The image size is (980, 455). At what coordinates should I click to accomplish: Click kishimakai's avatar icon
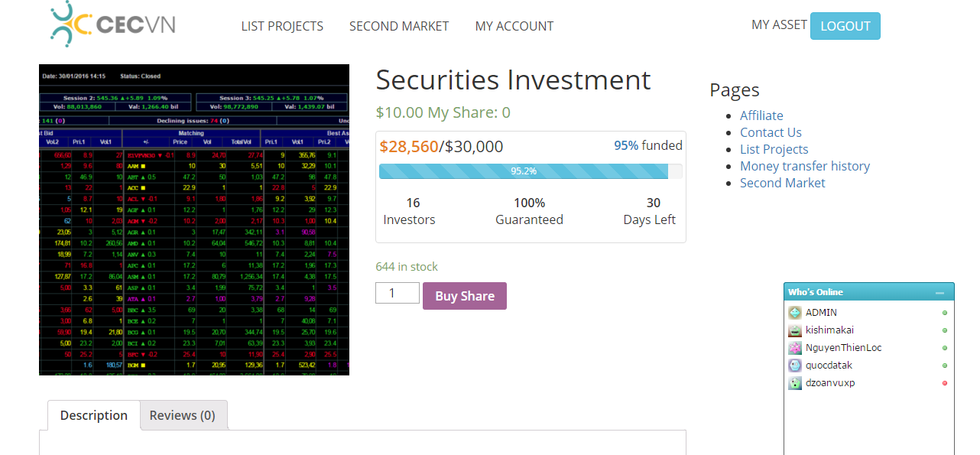coord(795,330)
